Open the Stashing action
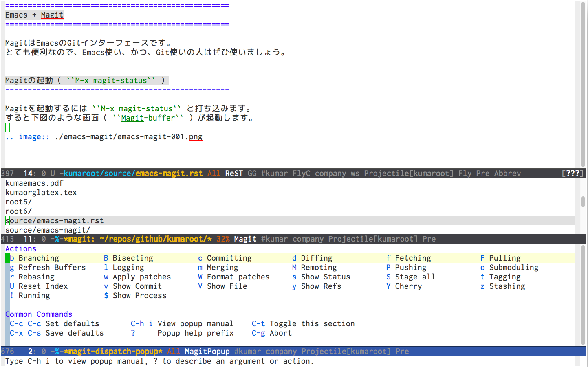The image size is (588, 367). (x=503, y=286)
